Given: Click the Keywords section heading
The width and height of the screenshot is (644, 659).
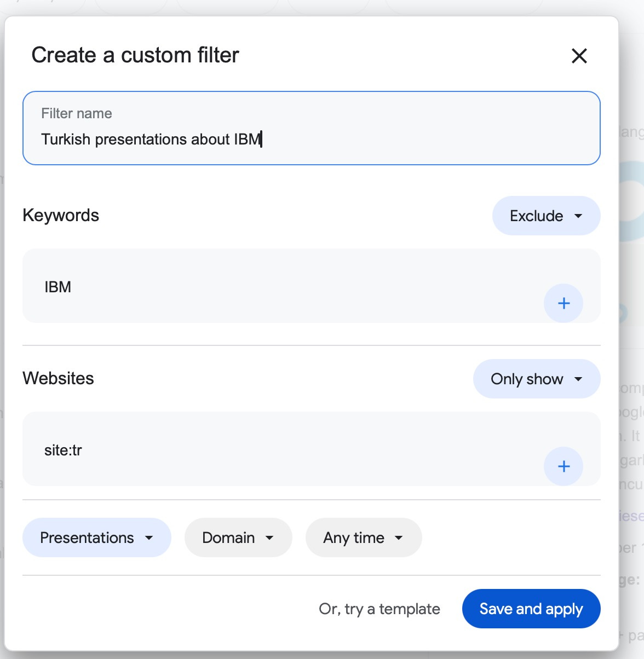Looking at the screenshot, I should 61,215.
